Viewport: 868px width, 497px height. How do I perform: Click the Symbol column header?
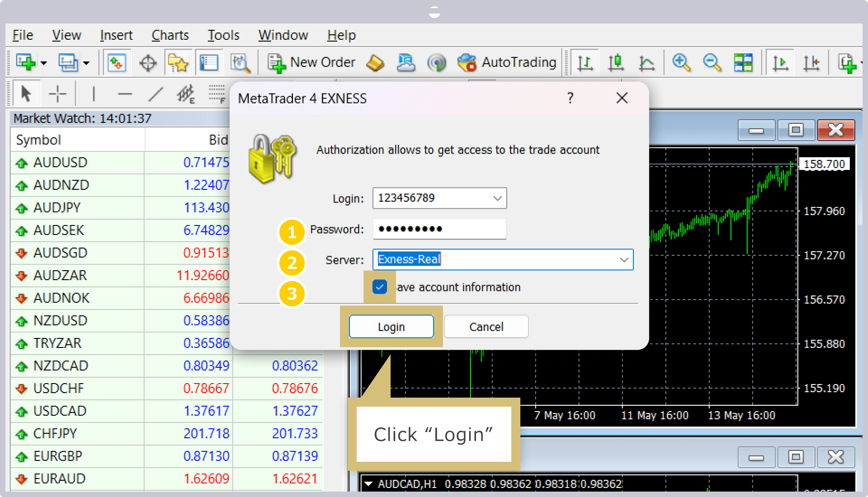click(78, 140)
